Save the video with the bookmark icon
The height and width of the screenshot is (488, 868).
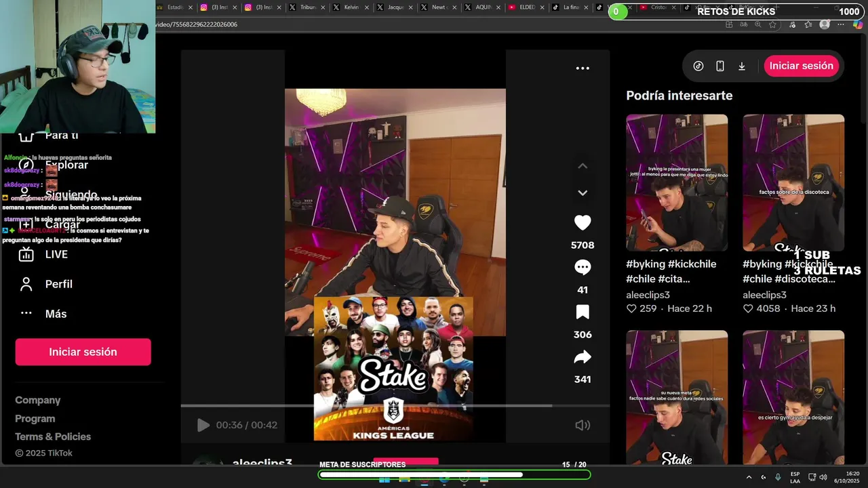(x=583, y=312)
